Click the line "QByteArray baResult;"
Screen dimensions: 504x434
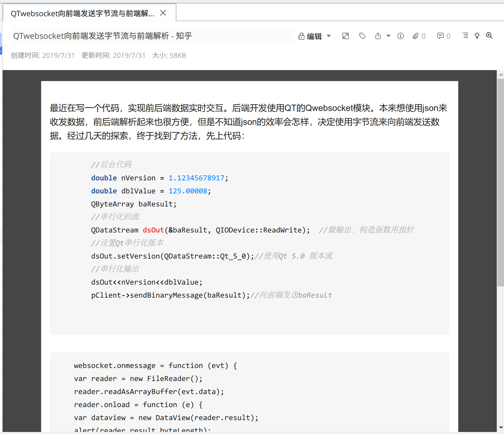[x=134, y=204]
